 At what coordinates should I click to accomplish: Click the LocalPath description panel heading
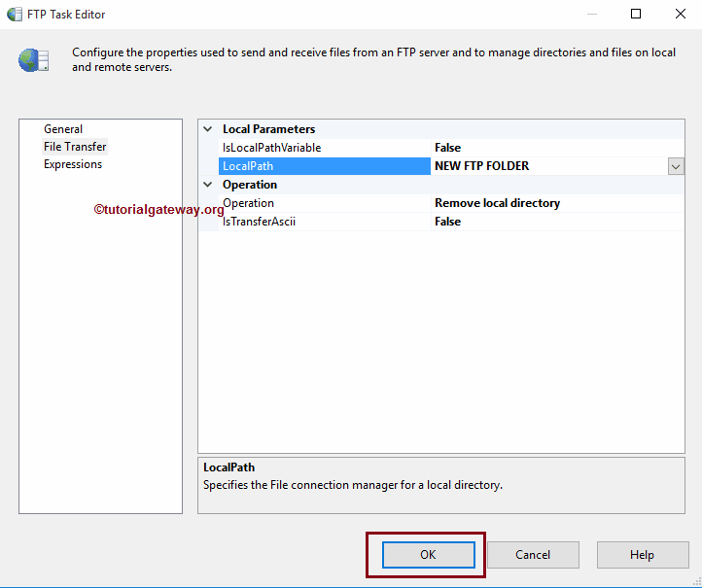pos(228,467)
